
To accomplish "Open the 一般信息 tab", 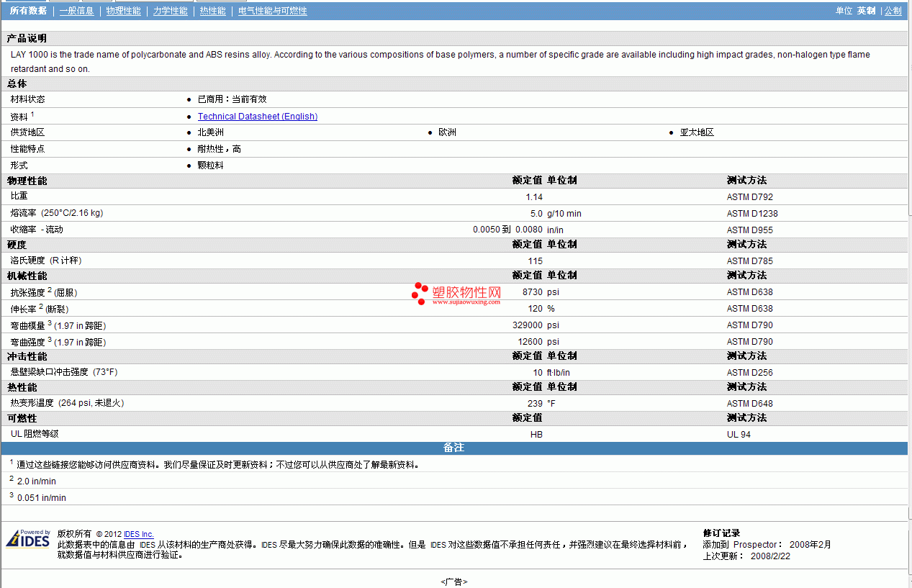I will click(x=76, y=11).
